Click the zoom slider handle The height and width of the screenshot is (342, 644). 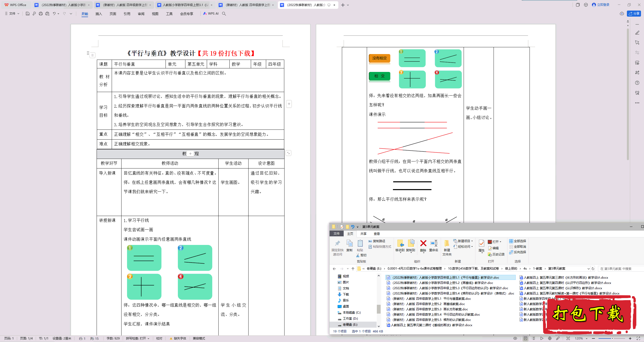click(x=612, y=338)
